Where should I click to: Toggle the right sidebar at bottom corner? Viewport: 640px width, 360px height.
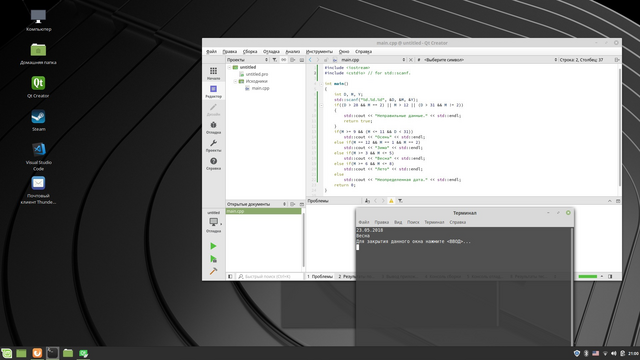pos(610,276)
